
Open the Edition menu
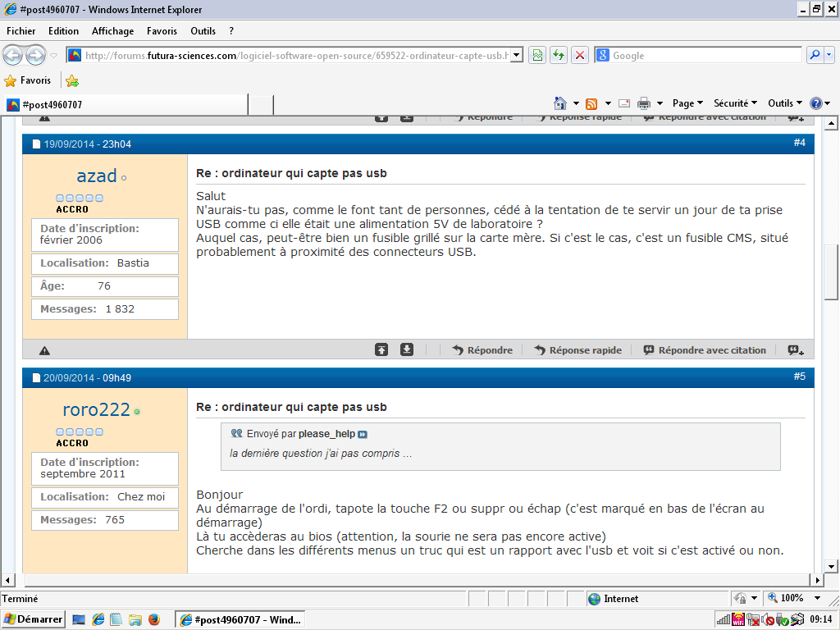coord(63,31)
